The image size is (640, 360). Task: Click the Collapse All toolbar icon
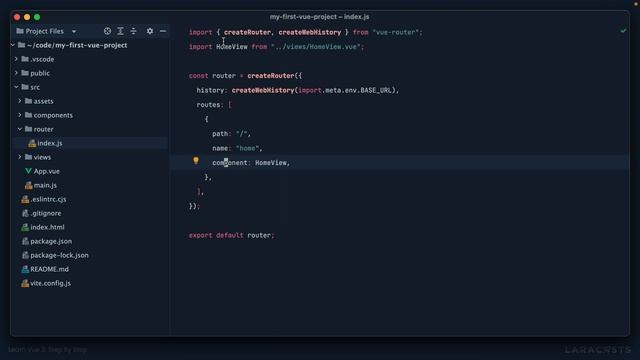[x=133, y=31]
